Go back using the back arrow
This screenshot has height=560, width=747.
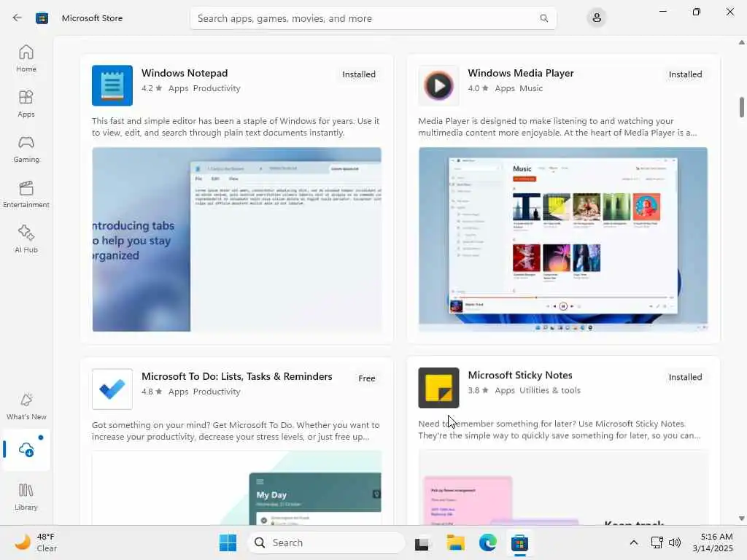point(18,18)
